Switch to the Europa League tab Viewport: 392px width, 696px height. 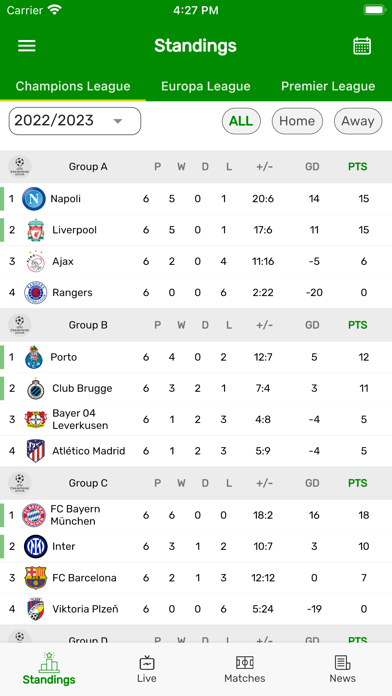coord(206,86)
